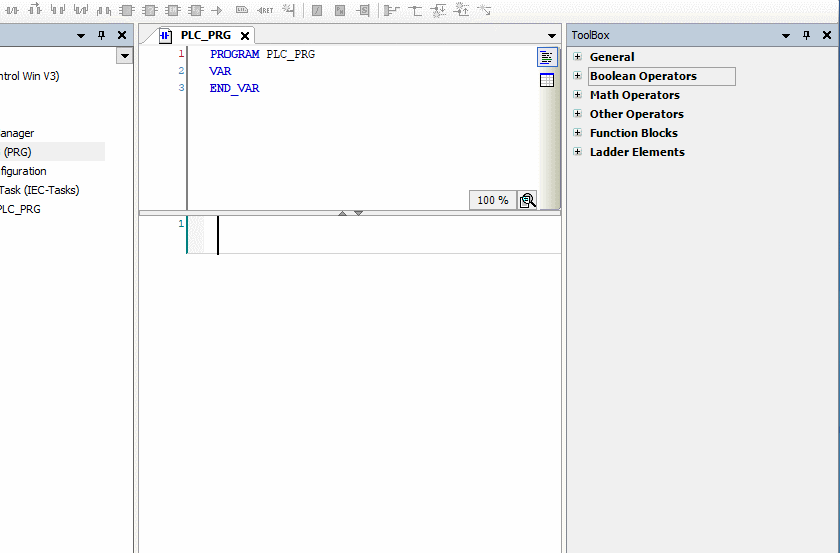The width and height of the screenshot is (840, 553).
Task: Auto-hide the left device panel using pin
Action: coord(101,35)
